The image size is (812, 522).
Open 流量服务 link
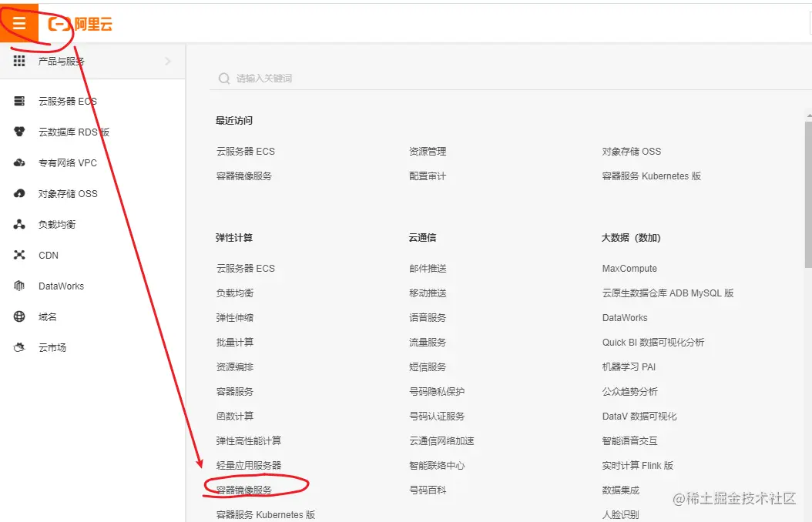[x=428, y=342]
